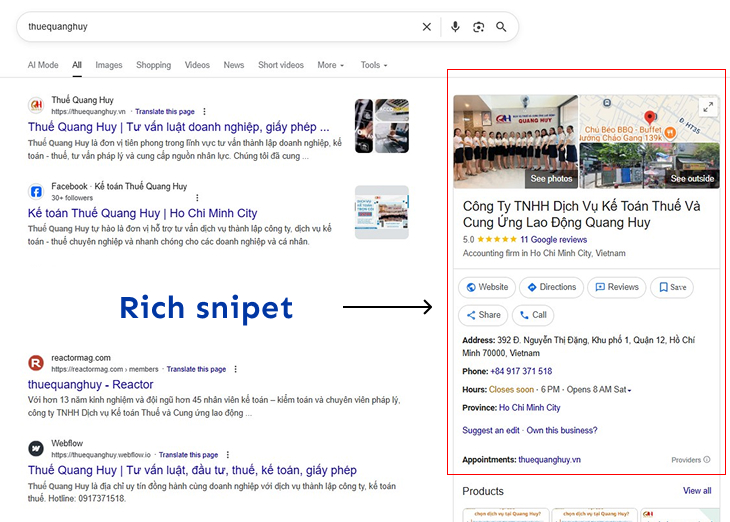Screen dimensions: 730x522
Task: Open 'Thuế Quang Huy | Tư vấn luật doanh nghiệp' result
Action: pyautogui.click(x=178, y=127)
